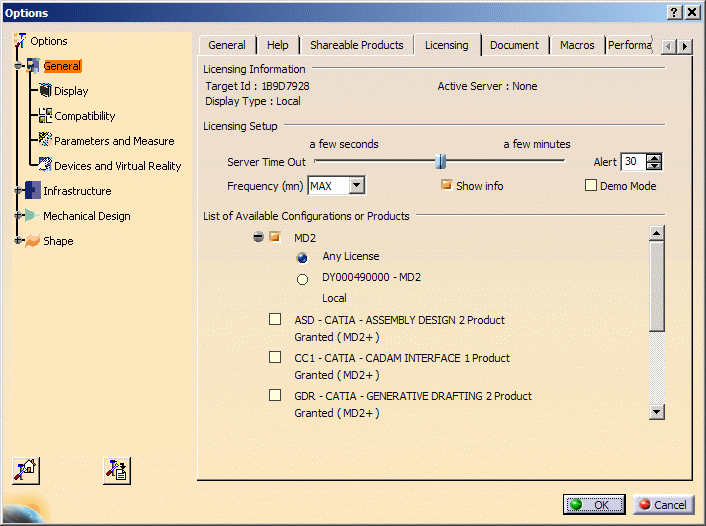The width and height of the screenshot is (706, 526).
Task: Select the Licensing tab
Action: (447, 45)
